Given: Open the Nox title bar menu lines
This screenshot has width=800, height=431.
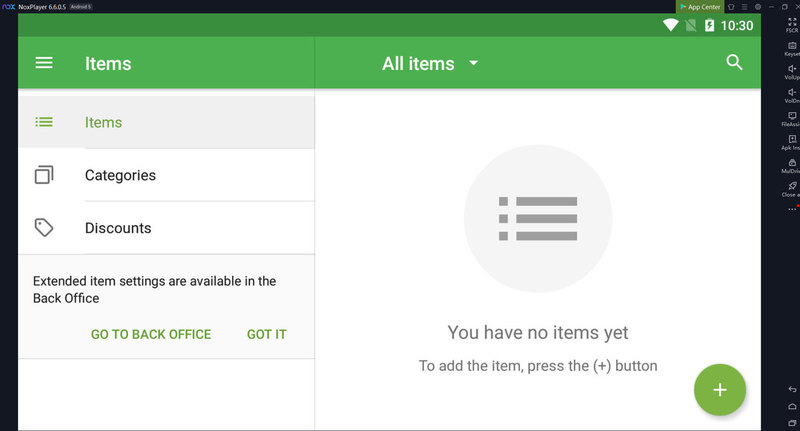Looking at the screenshot, I should pyautogui.click(x=744, y=7).
